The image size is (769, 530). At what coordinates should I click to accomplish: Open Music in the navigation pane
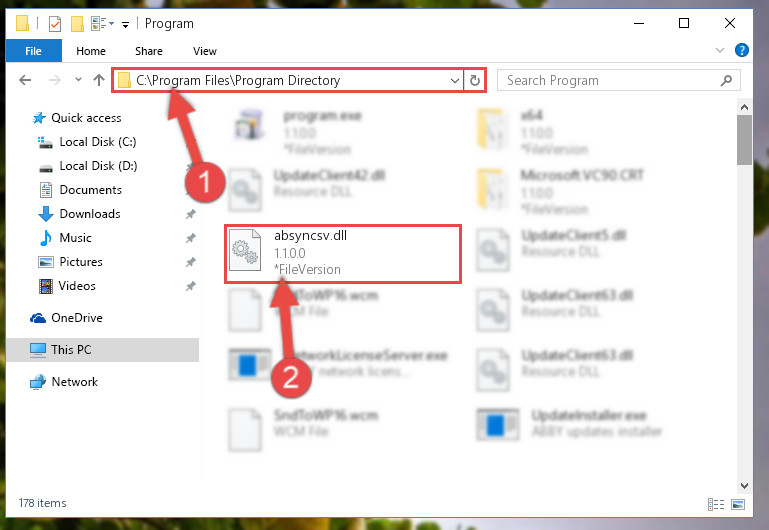pos(75,238)
